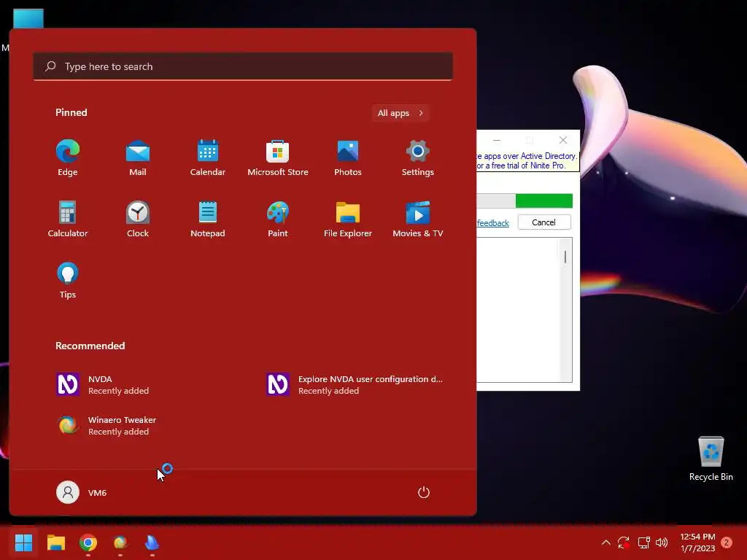Open VM6 user account menu
The width and height of the screenshot is (747, 560).
[82, 492]
